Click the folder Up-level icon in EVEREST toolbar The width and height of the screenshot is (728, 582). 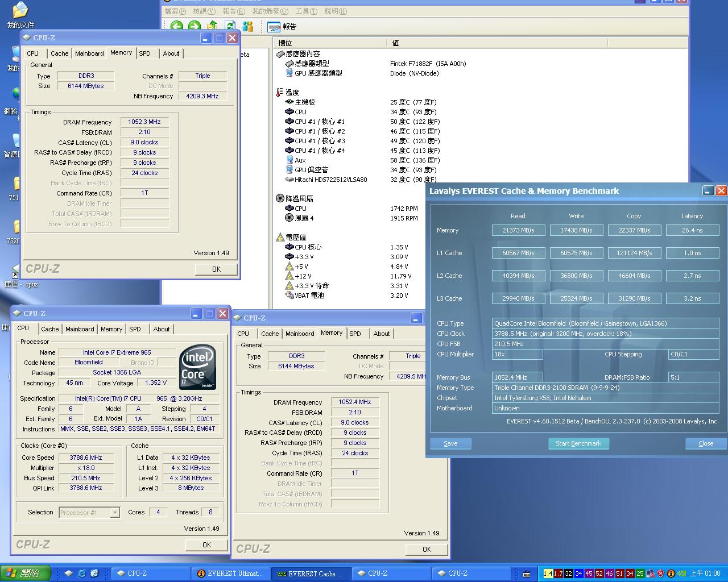[212, 26]
